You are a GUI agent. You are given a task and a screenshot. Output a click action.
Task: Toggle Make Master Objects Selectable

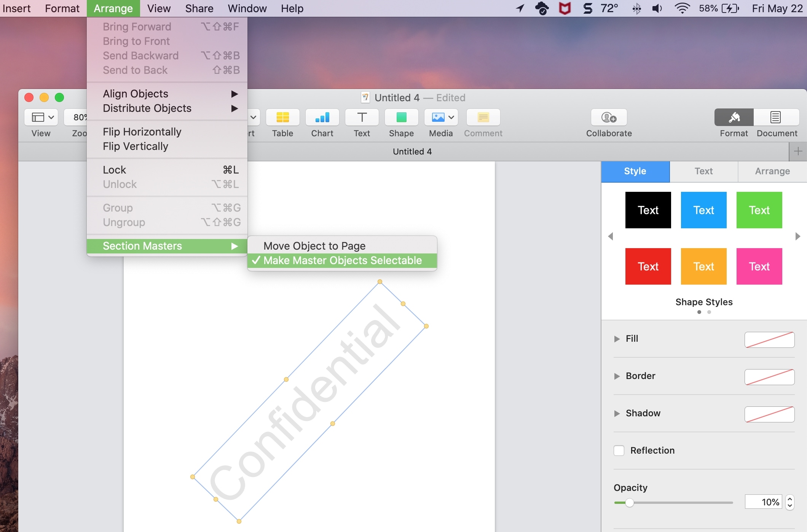tap(342, 260)
